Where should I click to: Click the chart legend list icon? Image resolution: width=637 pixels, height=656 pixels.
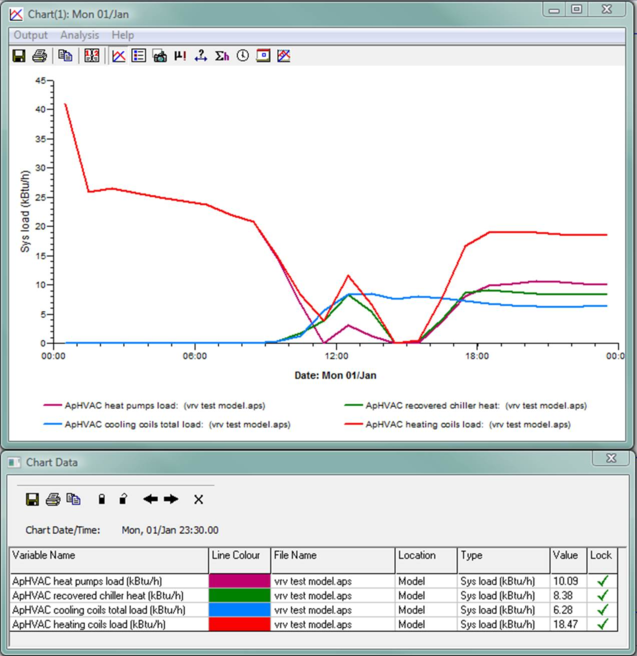point(139,56)
